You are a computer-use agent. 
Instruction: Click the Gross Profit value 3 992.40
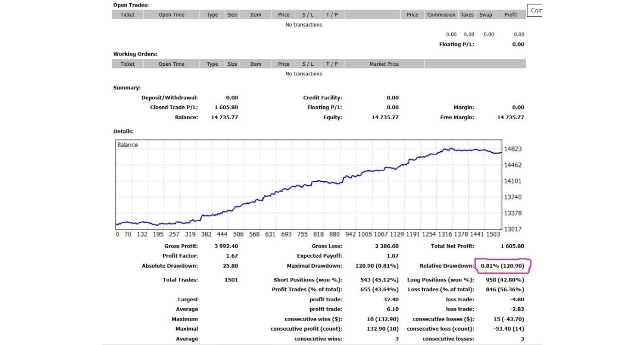click(x=226, y=246)
